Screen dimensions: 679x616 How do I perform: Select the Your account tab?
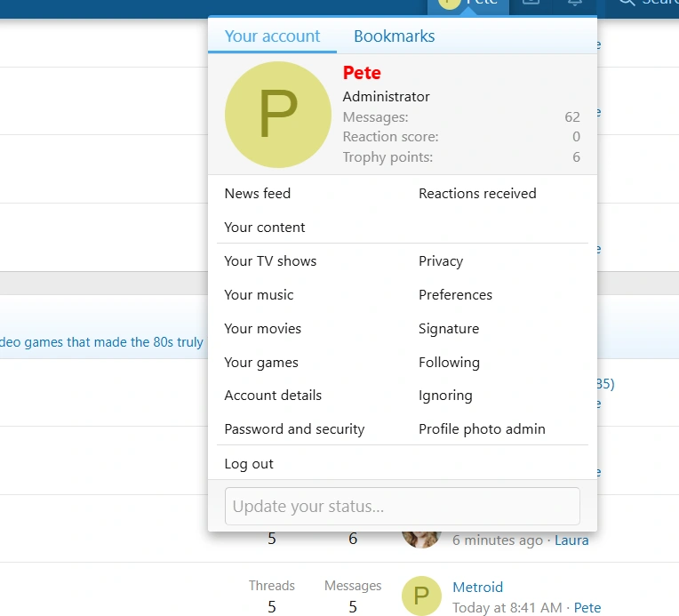pyautogui.click(x=272, y=36)
